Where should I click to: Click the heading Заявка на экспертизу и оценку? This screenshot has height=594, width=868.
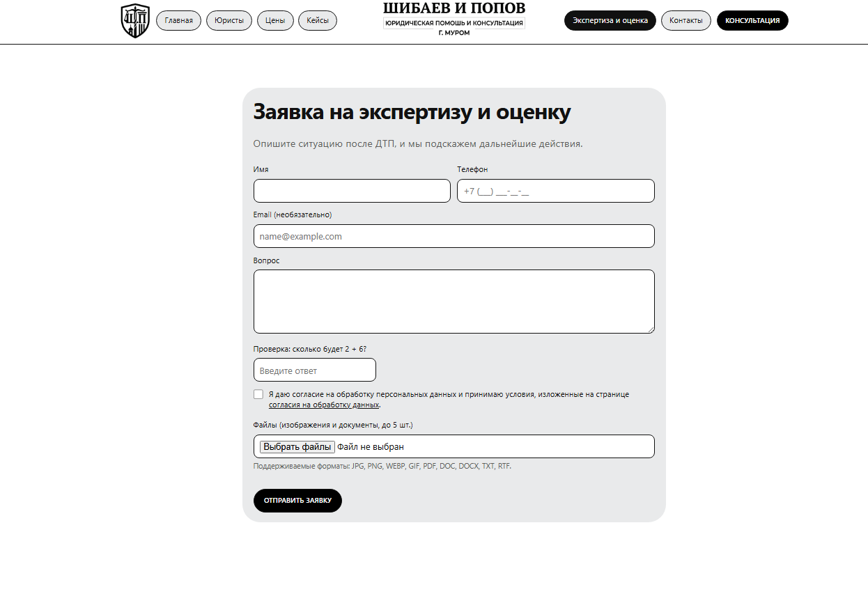coord(412,112)
